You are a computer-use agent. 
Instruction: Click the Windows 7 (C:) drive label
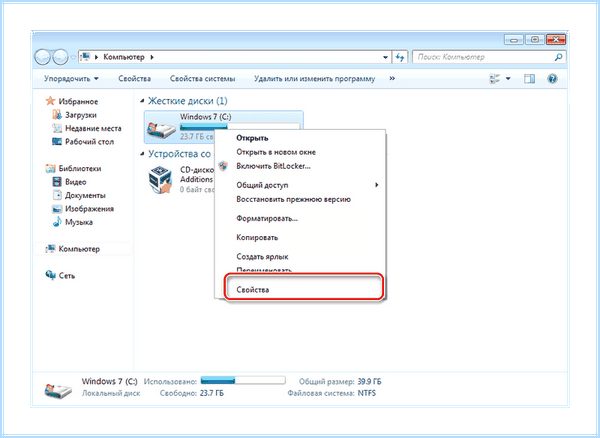pyautogui.click(x=205, y=117)
